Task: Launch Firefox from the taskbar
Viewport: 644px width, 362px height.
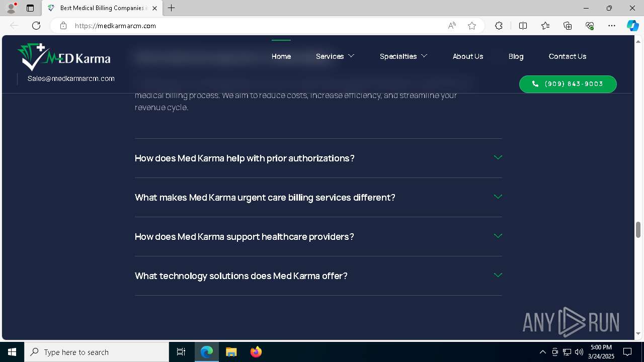Action: (256, 352)
